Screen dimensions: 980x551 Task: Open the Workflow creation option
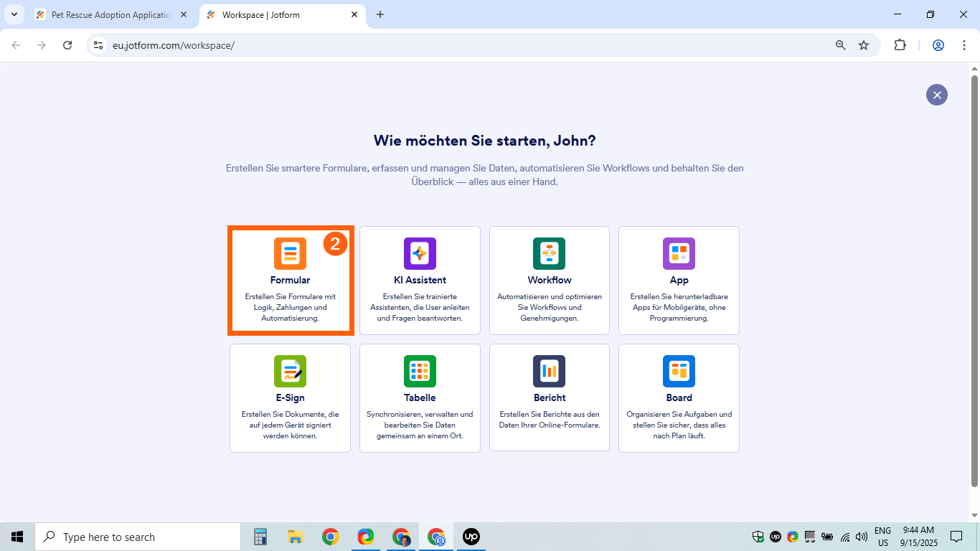tap(550, 281)
